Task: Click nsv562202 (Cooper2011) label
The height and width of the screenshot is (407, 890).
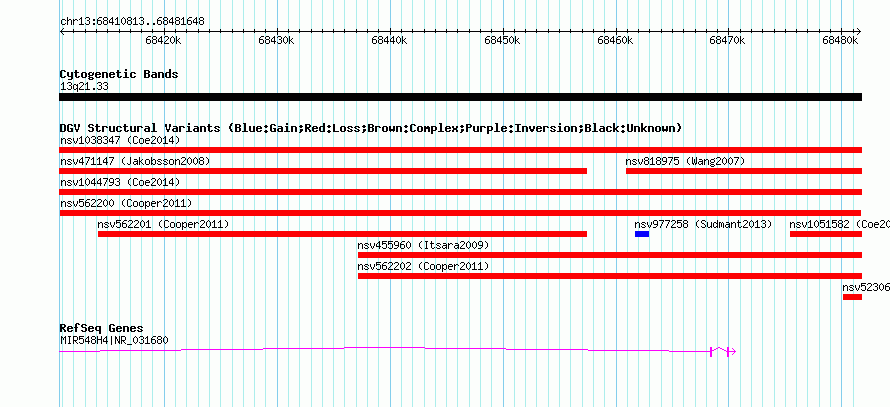Action: tap(423, 266)
